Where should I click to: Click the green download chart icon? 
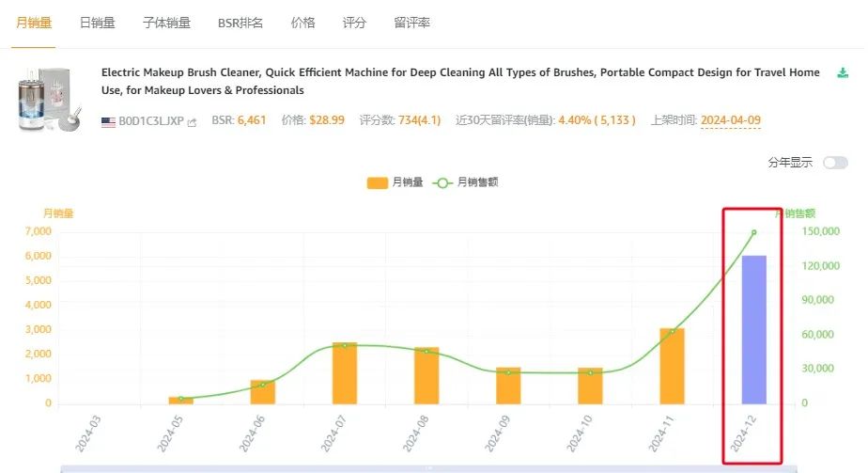843,72
